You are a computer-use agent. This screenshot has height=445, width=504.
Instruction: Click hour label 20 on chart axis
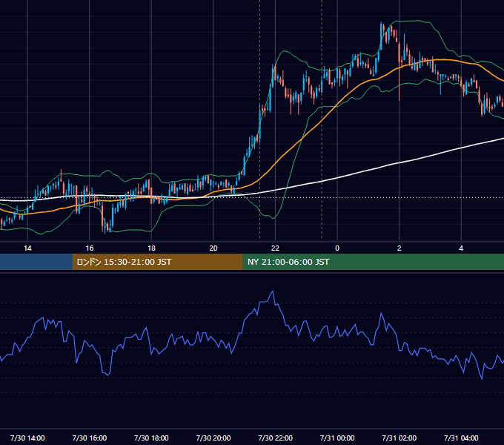coord(213,248)
